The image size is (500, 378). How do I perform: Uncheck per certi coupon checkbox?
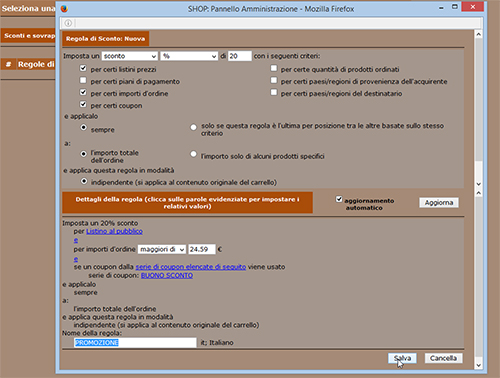tap(83, 104)
